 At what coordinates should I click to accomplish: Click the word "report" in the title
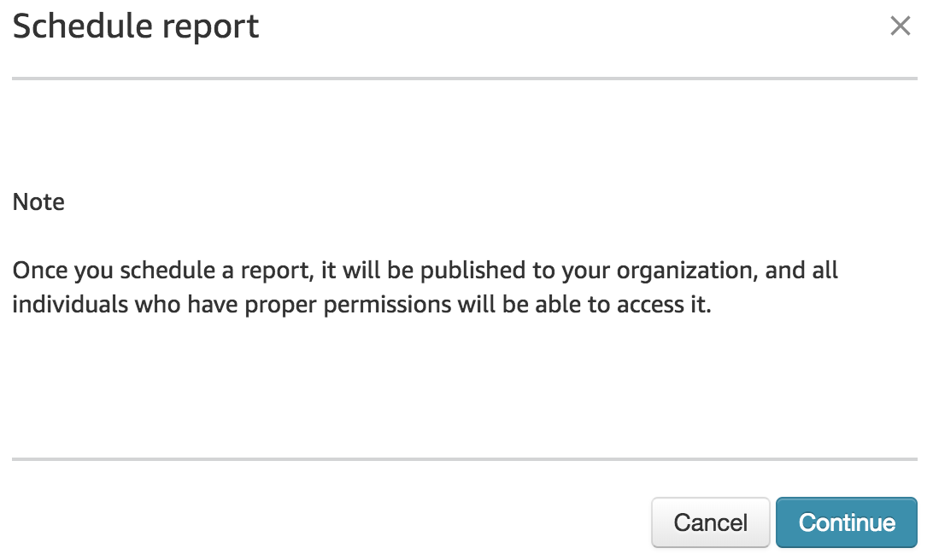click(211, 28)
